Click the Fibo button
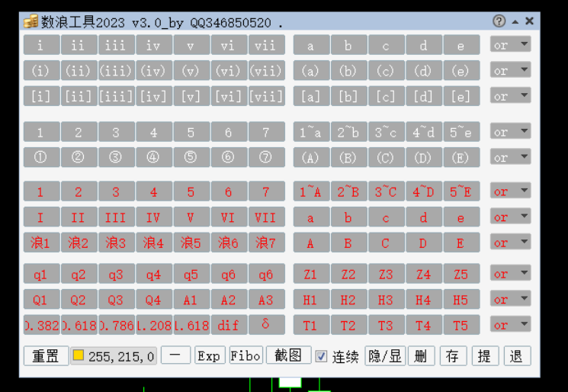 [x=246, y=355]
